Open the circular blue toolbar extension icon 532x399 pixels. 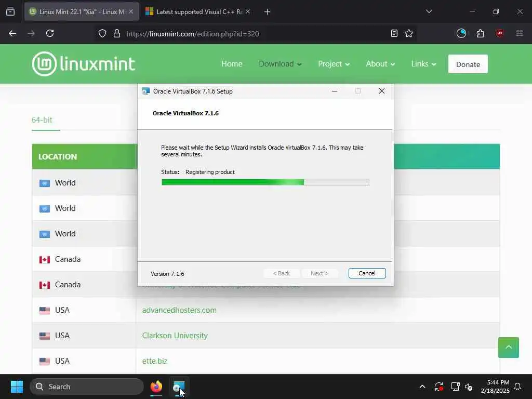[461, 33]
